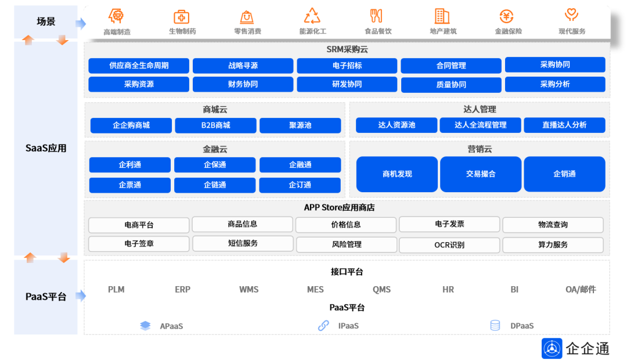Select the 零售消费 shopping bag icon

[246, 16]
